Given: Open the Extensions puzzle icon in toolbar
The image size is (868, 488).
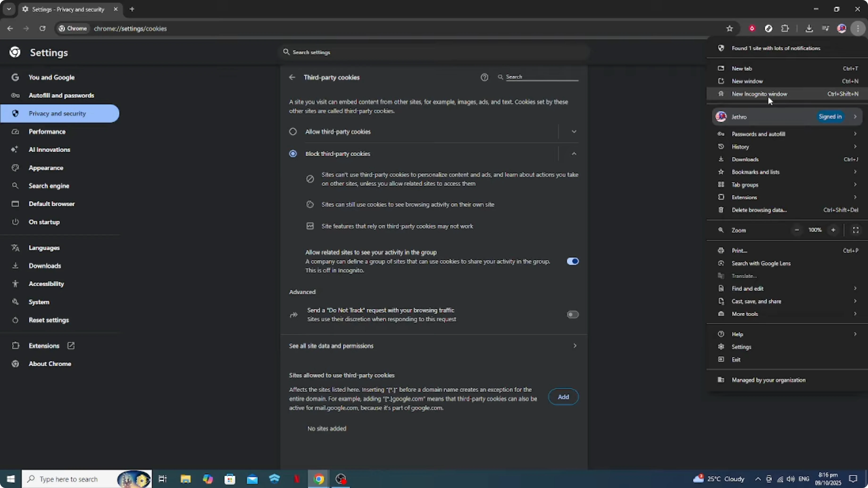Looking at the screenshot, I should click(x=785, y=28).
